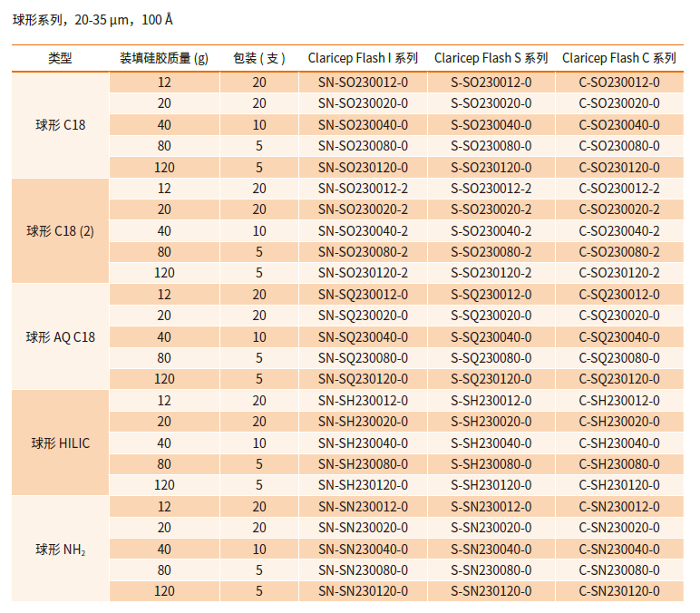
Task: Click part number C-SQ230120-0
Action: click(619, 379)
